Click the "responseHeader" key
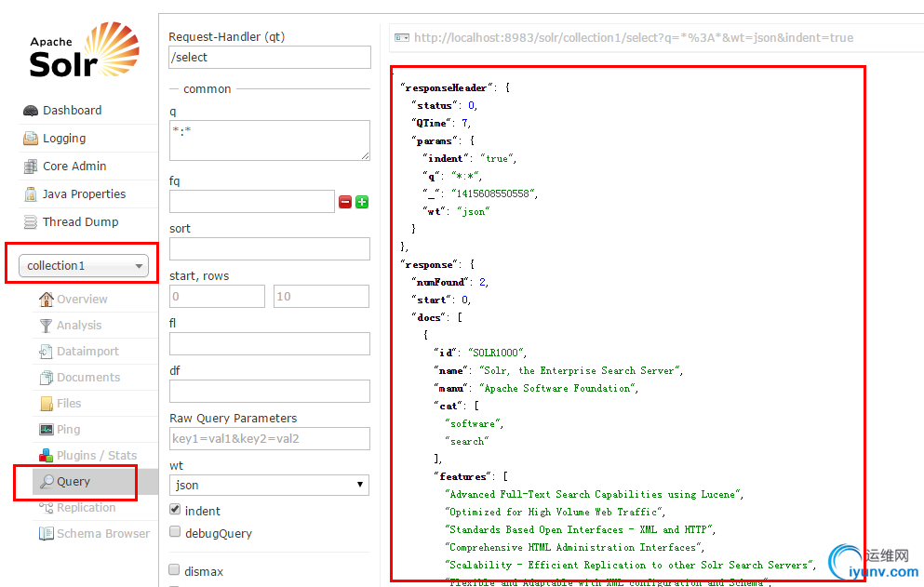Viewport: 924px width, 587px height. [x=448, y=87]
